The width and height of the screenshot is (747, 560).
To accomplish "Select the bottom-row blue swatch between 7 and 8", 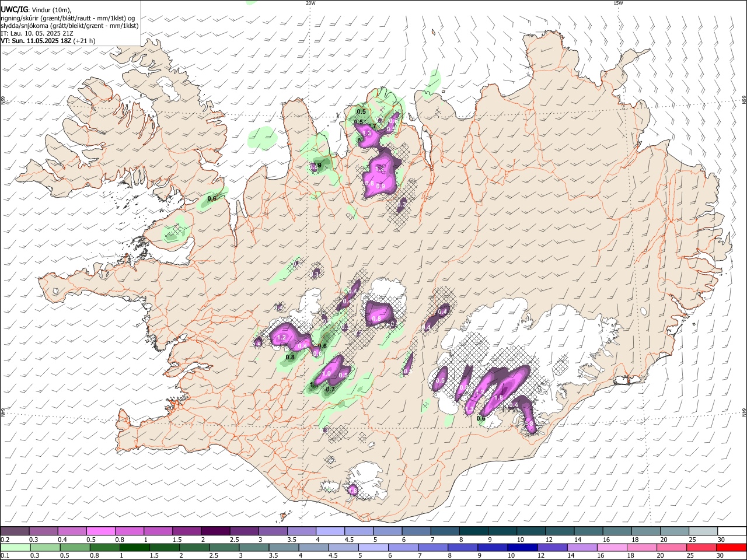I will click(x=432, y=548).
